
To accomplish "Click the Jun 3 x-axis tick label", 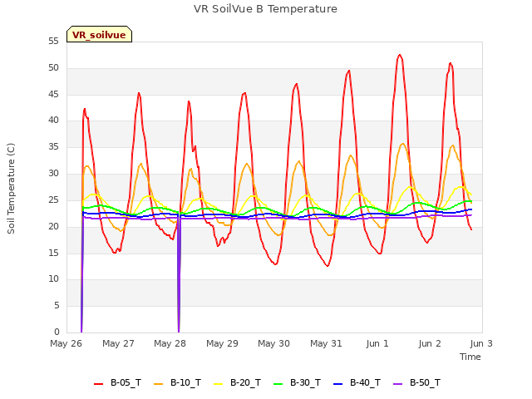I will click(x=481, y=343).
